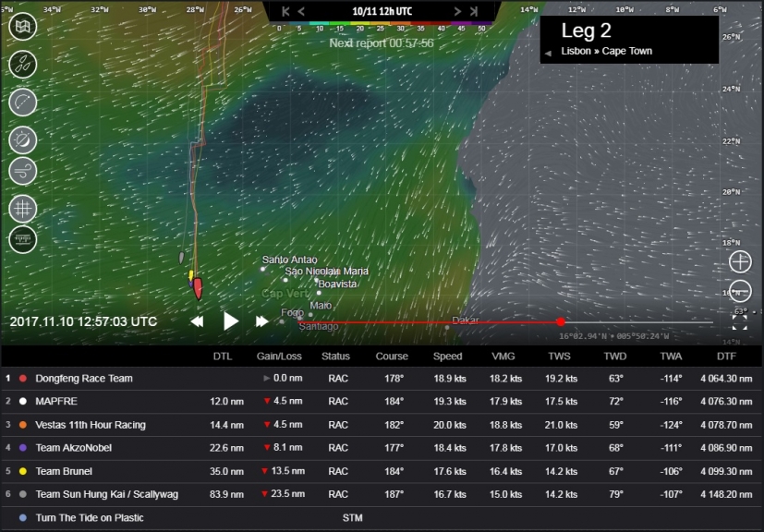
Task: Click the STM status for Turn The Tide
Action: click(x=352, y=518)
